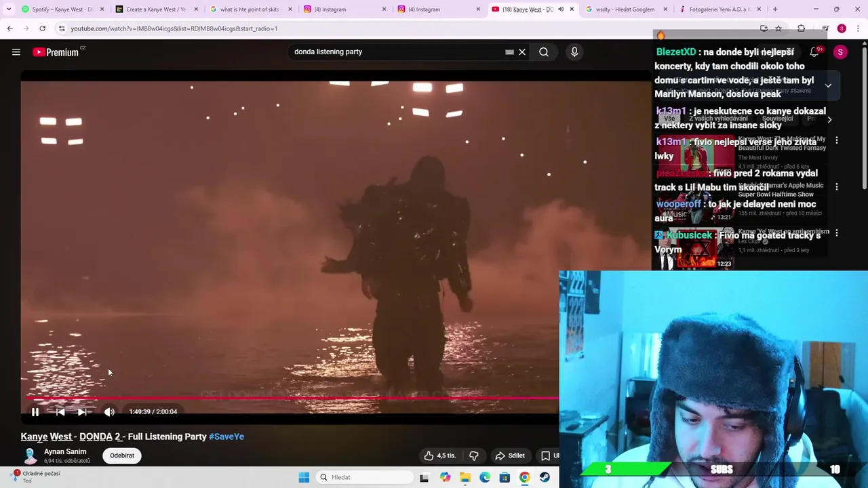Click the taskbar Hledat search box
Image resolution: width=868 pixels, height=488 pixels.
coord(365,477)
